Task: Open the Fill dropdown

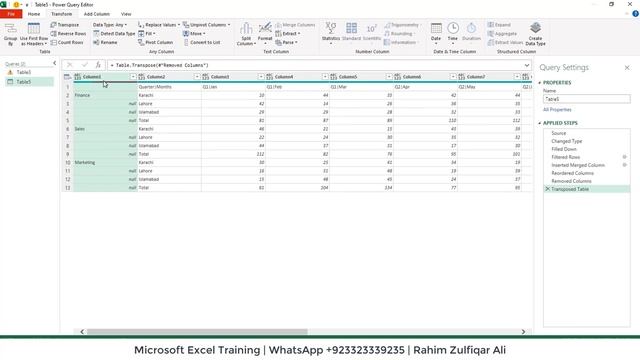Action: (x=147, y=33)
